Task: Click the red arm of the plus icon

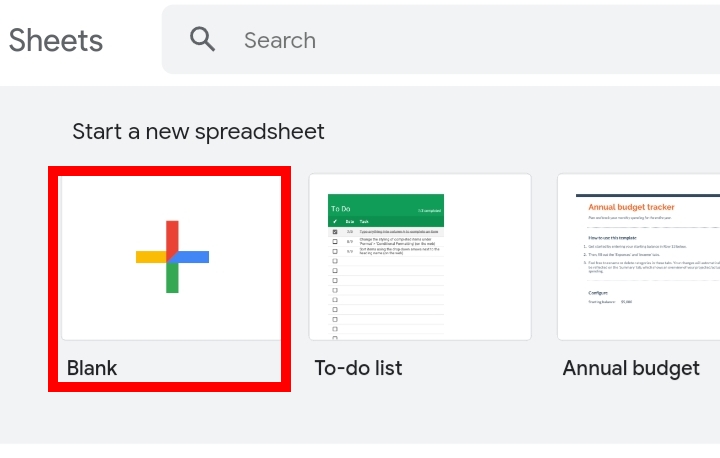Action: click(172, 238)
